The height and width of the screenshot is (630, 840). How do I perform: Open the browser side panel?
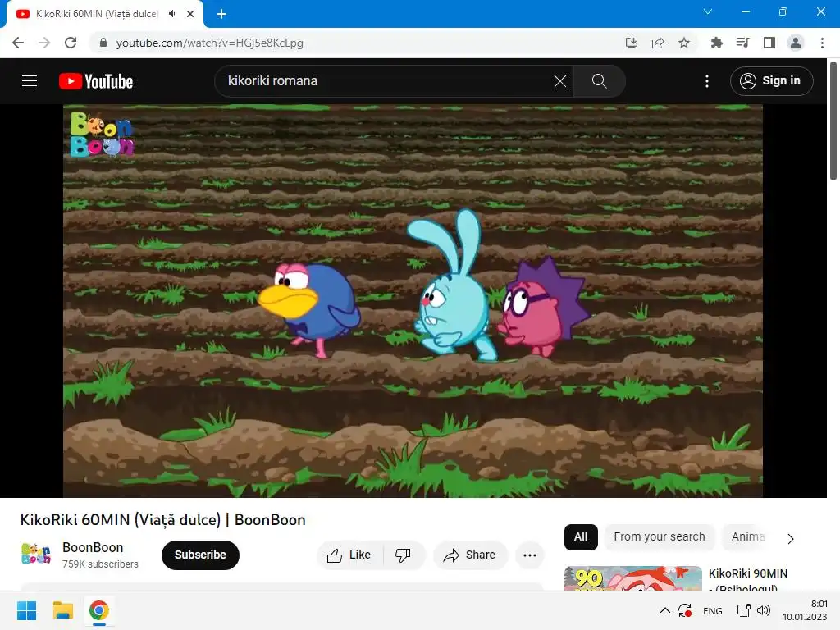click(769, 43)
